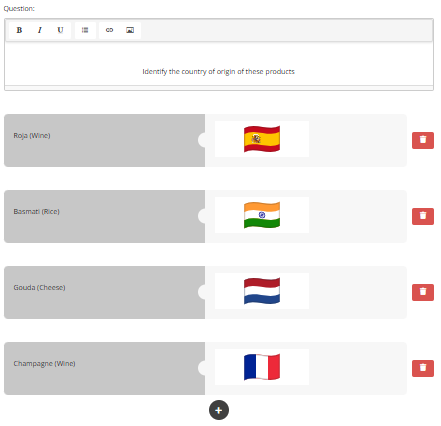Add a hyperlink using the link icon

tap(109, 30)
